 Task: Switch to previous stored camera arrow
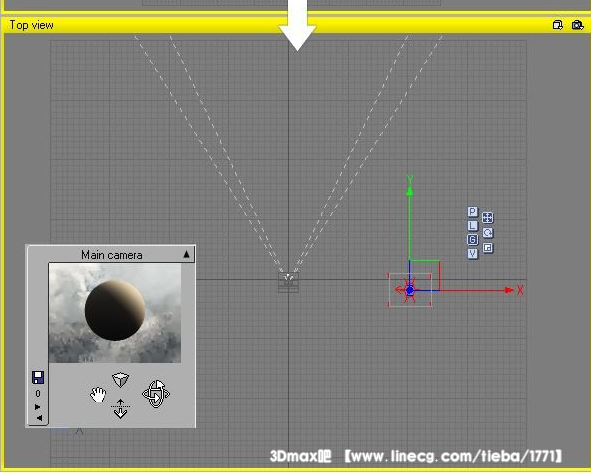pos(40,418)
